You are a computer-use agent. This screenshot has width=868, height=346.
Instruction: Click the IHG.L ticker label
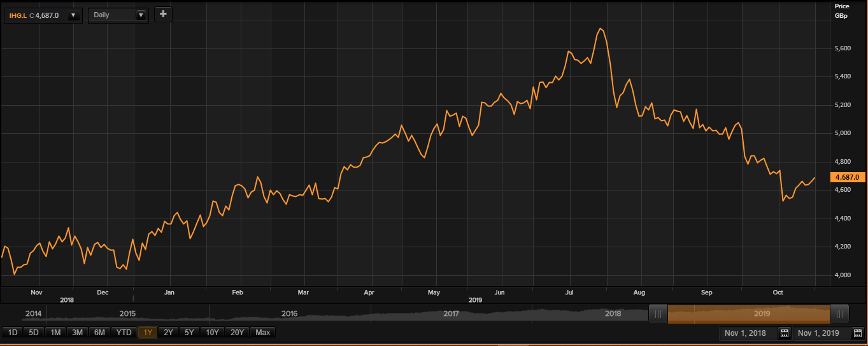point(18,15)
